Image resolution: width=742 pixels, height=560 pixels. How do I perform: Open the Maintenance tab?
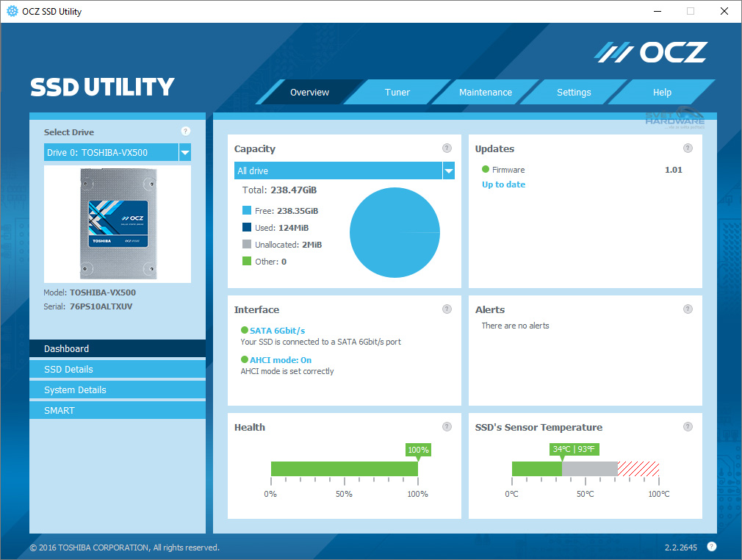[486, 92]
